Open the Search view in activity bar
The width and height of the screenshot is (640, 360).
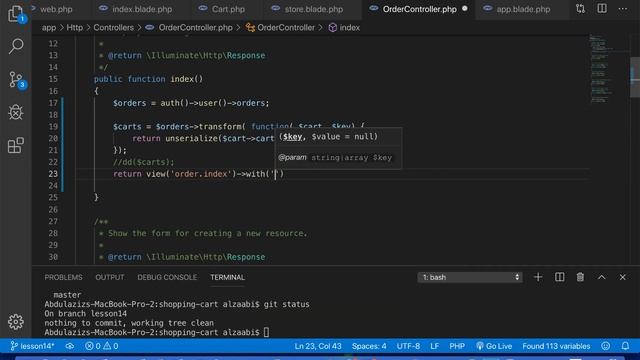tap(16, 46)
